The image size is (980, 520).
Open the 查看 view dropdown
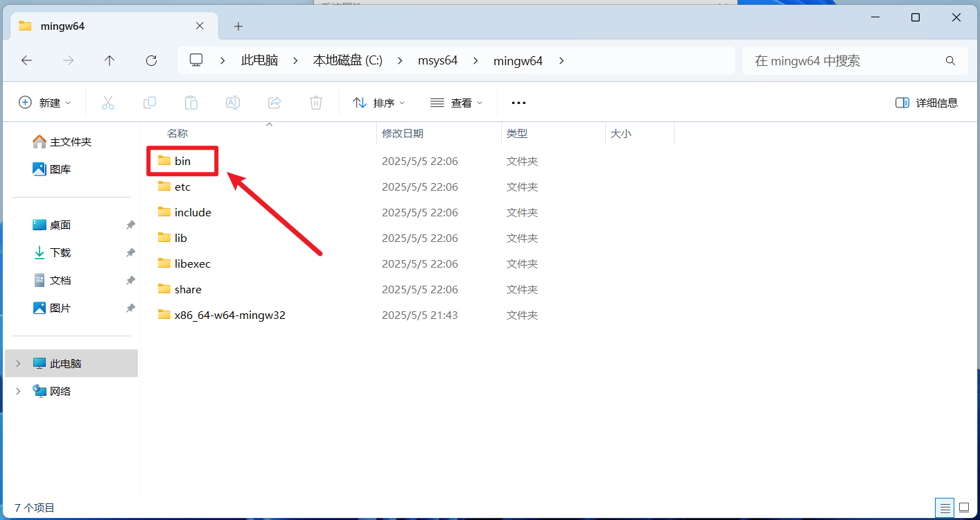457,103
